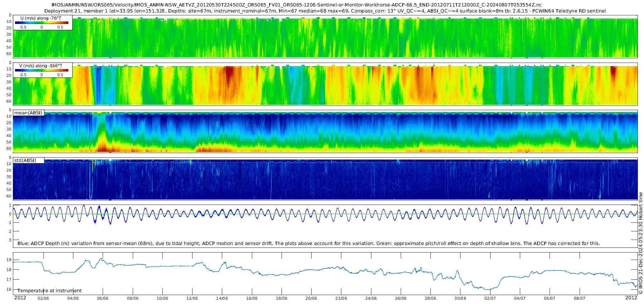Screen dimensions: 644x304
Task: Click the 06/06 date tick label
Action: pyautogui.click(x=103, y=298)
